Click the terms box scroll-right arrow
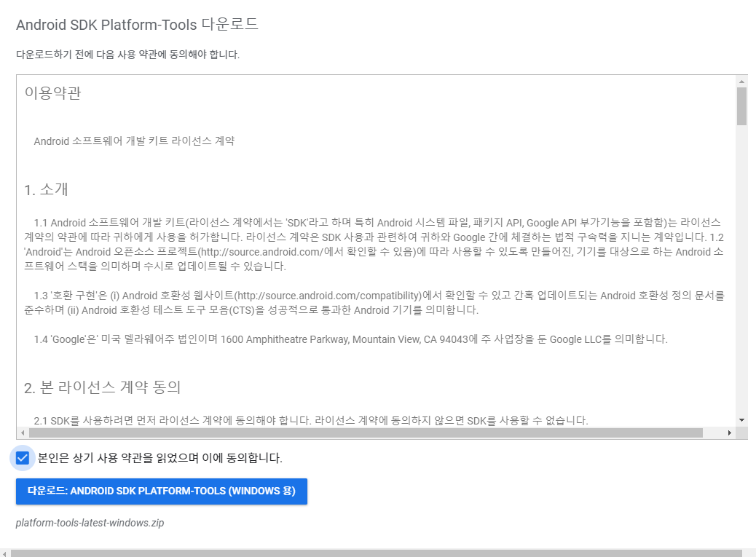Screen dimensions: 756x557 pyautogui.click(x=730, y=432)
